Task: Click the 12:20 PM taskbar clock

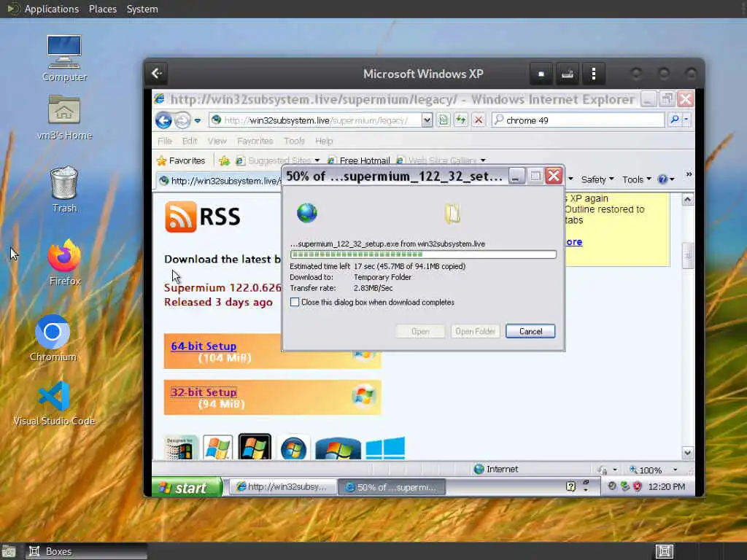Action: click(667, 486)
